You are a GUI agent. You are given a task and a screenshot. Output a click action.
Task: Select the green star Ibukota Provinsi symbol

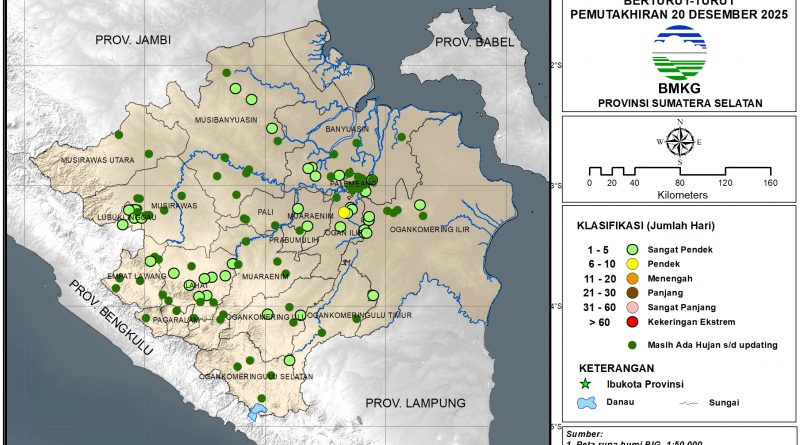click(x=587, y=383)
